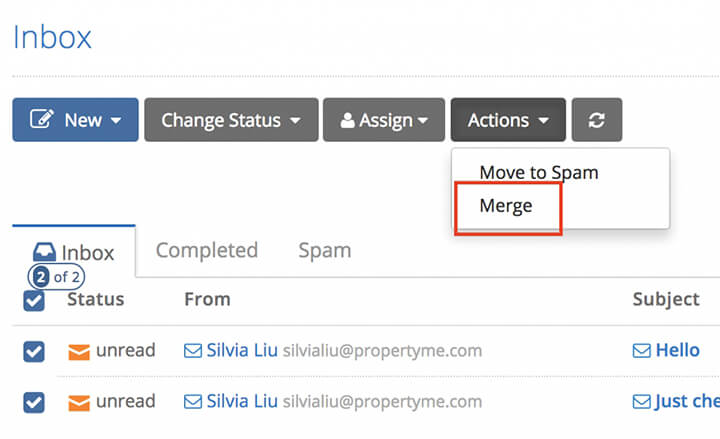Screen dimensions: 720x439
Task: Uncheck the select-all checkbox in header
Action: pyautogui.click(x=34, y=301)
